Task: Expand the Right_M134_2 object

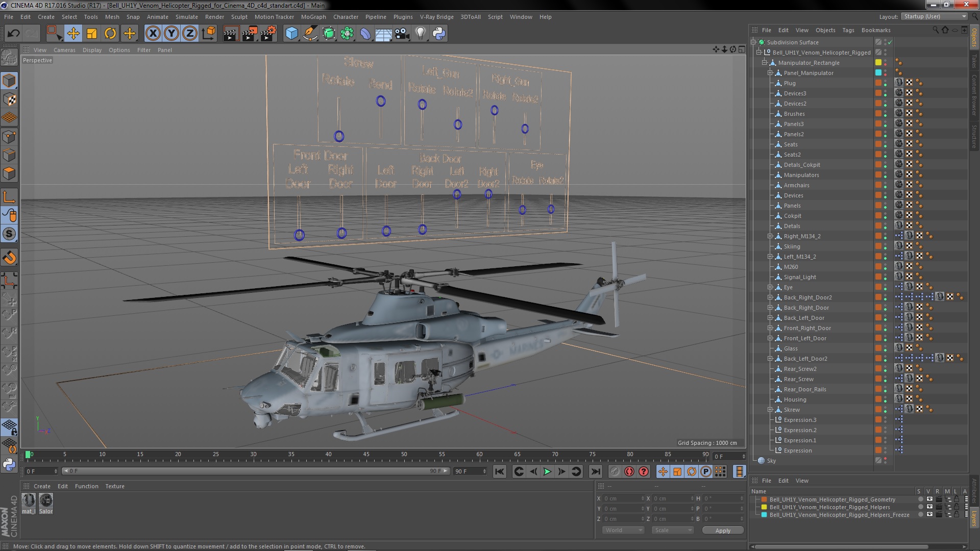Action: (x=770, y=236)
